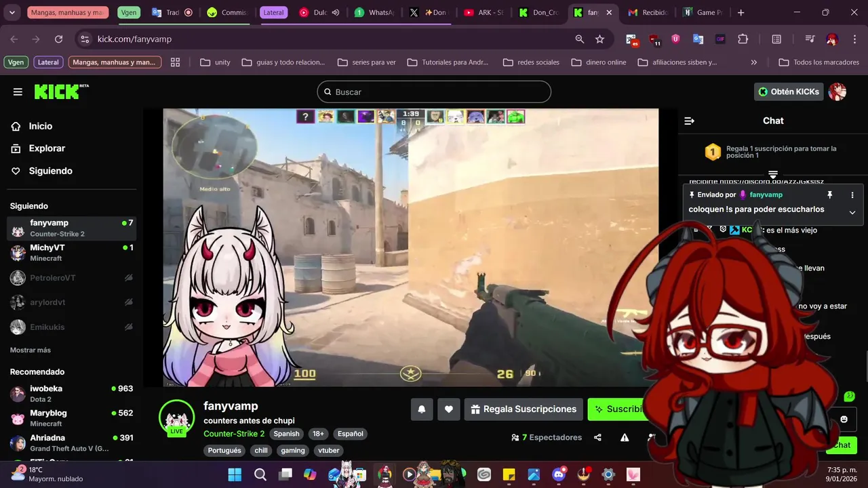Open the offline Emikukis channel
Image resolution: width=868 pixels, height=488 pixels.
71,327
